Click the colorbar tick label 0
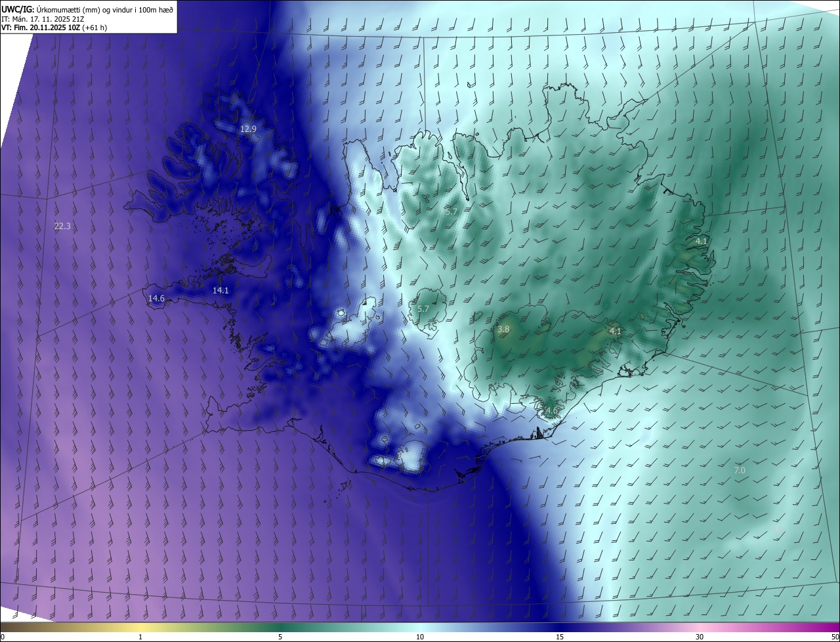Image resolution: width=840 pixels, height=642 pixels. [x=2, y=637]
